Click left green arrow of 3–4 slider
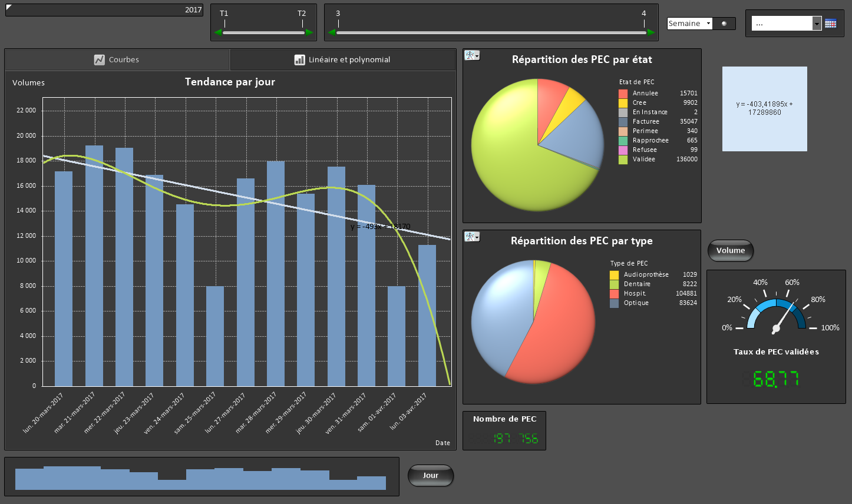Screen dimensions: 852x504 pyautogui.click(x=332, y=32)
